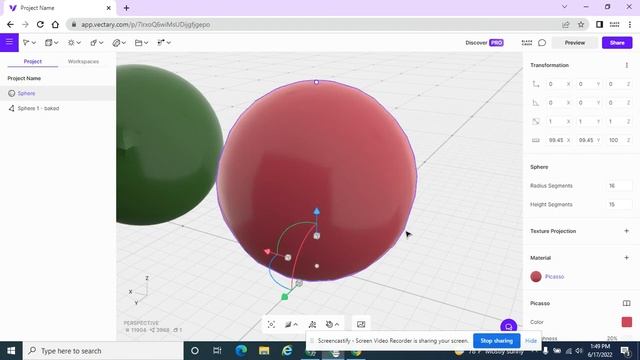Edit the Height Segments value
The height and width of the screenshot is (360, 640).
[619, 204]
